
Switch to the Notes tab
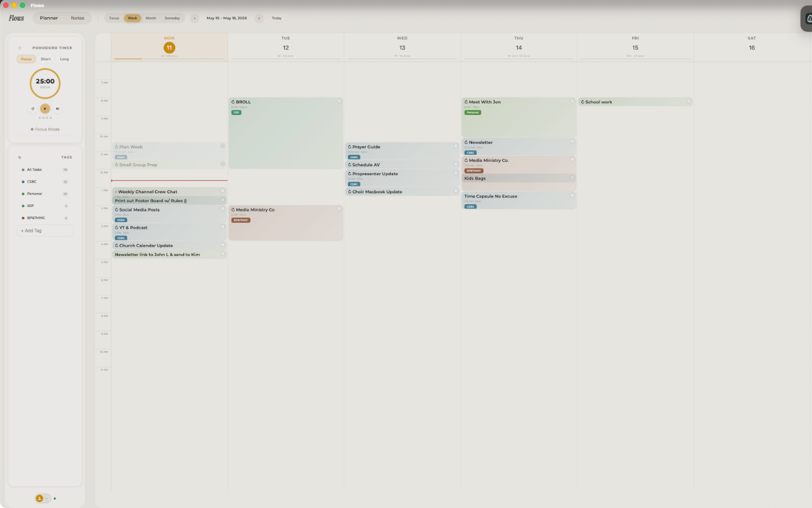[77, 18]
